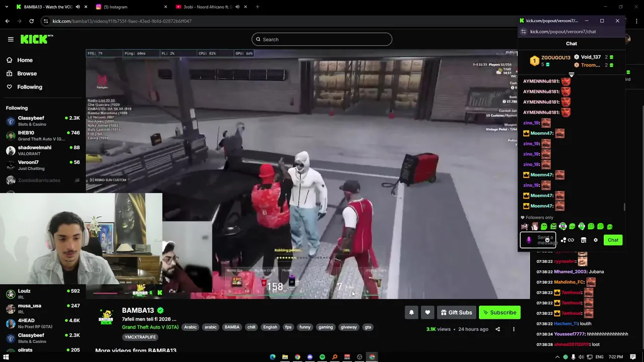The height and width of the screenshot is (362, 644).
Task: Click BAMBA13 channel avatar
Action: tap(106, 317)
